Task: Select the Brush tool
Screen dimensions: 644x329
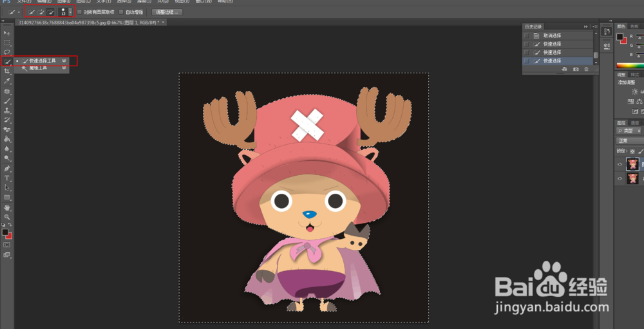Action: point(7,101)
